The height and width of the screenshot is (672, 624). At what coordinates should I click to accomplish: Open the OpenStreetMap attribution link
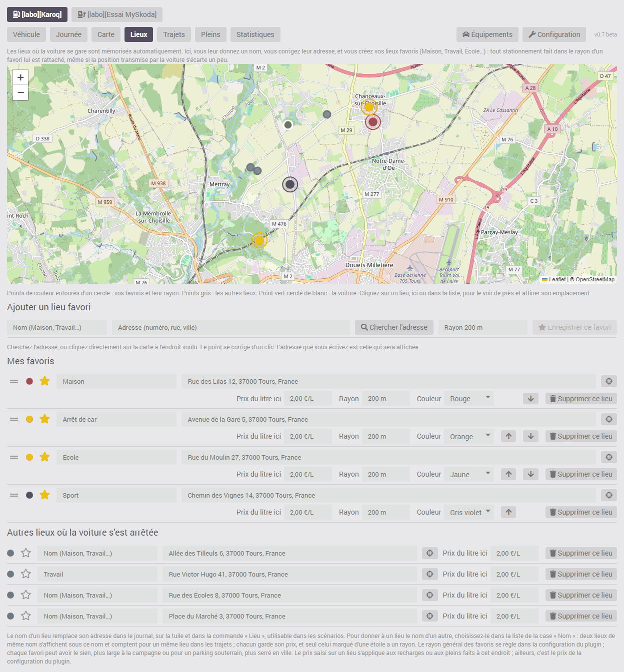click(x=595, y=279)
